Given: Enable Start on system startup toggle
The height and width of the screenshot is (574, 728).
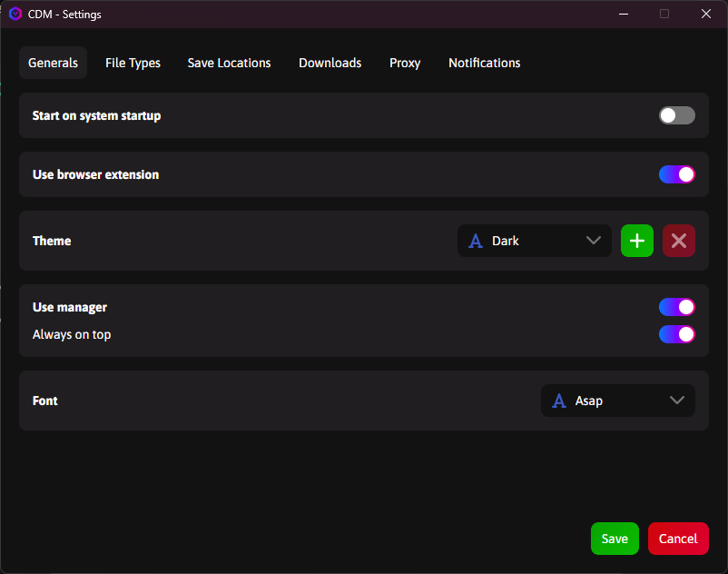Looking at the screenshot, I should (676, 115).
